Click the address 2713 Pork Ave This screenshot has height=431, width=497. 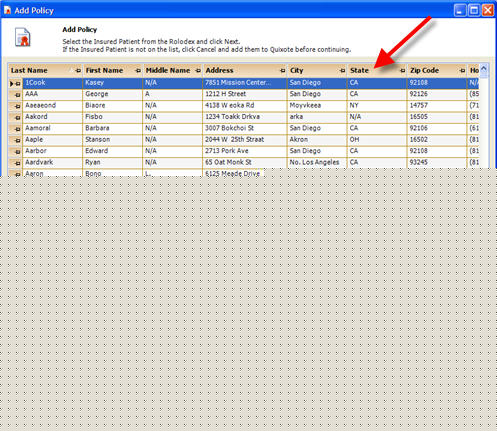click(227, 151)
